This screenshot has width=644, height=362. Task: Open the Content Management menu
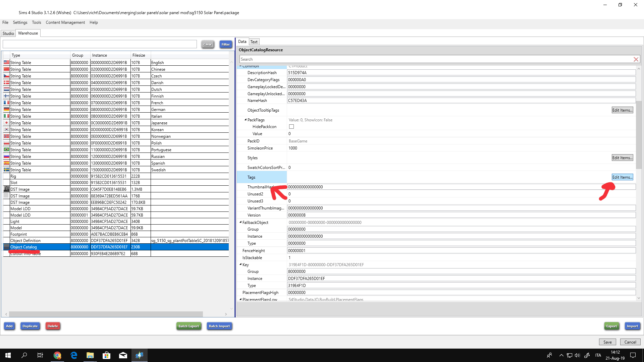point(65,22)
